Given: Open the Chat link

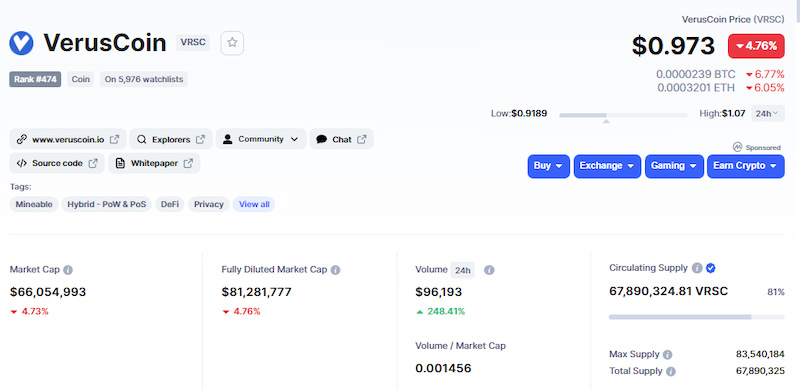Looking at the screenshot, I should [341, 139].
